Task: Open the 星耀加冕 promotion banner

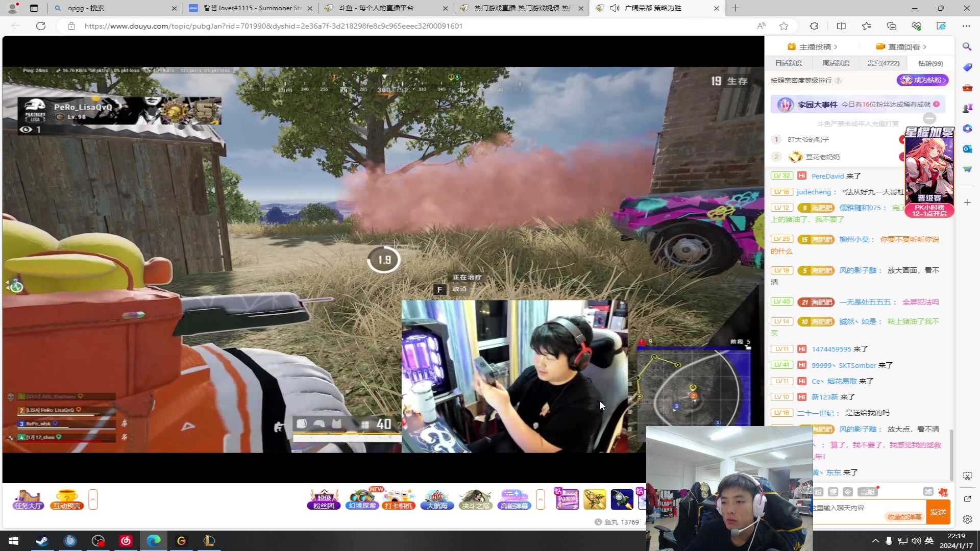Action: [929, 172]
